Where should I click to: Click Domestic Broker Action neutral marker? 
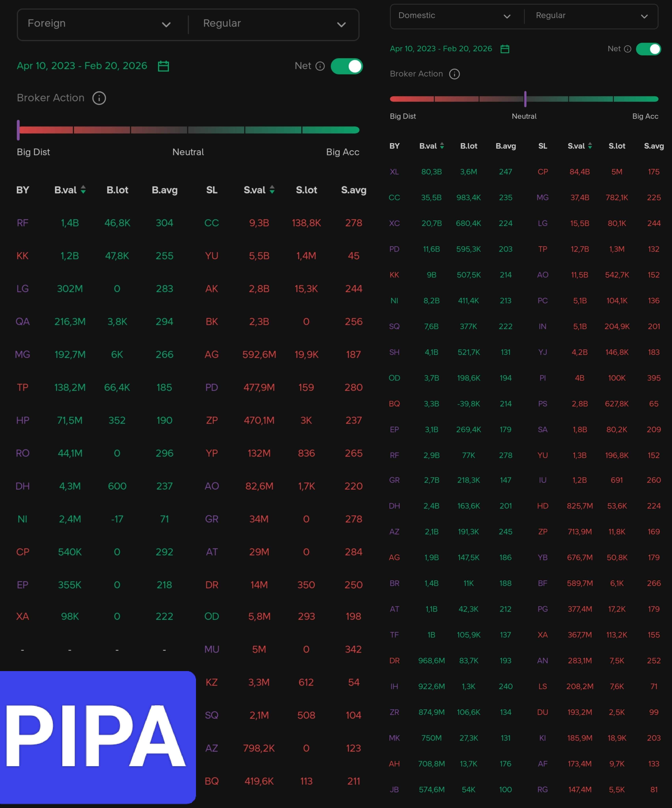point(525,99)
